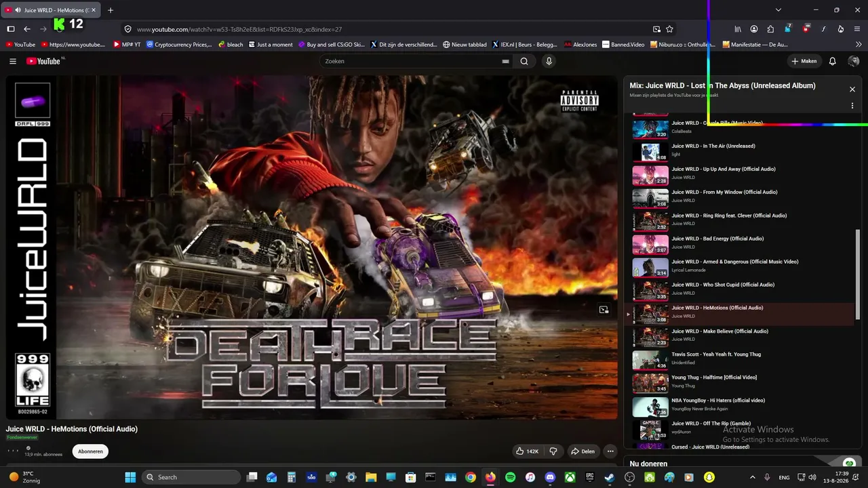Open the weather widget showing 31°C Zonnig
This screenshot has width=868, height=488.
coord(24,477)
